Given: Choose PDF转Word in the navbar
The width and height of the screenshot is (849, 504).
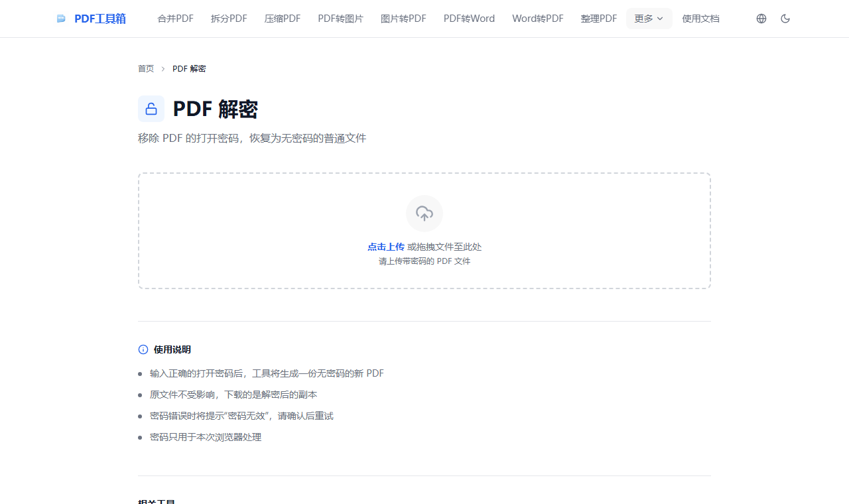Looking at the screenshot, I should 469,19.
